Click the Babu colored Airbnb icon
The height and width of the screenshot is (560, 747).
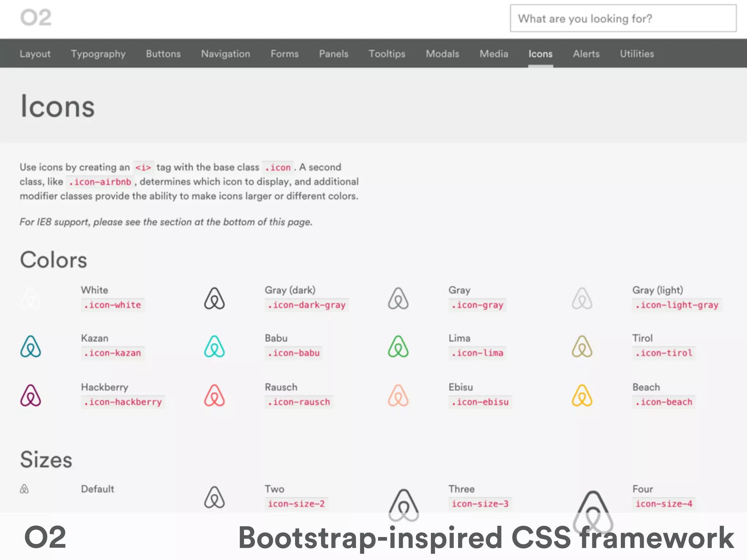[x=214, y=346]
